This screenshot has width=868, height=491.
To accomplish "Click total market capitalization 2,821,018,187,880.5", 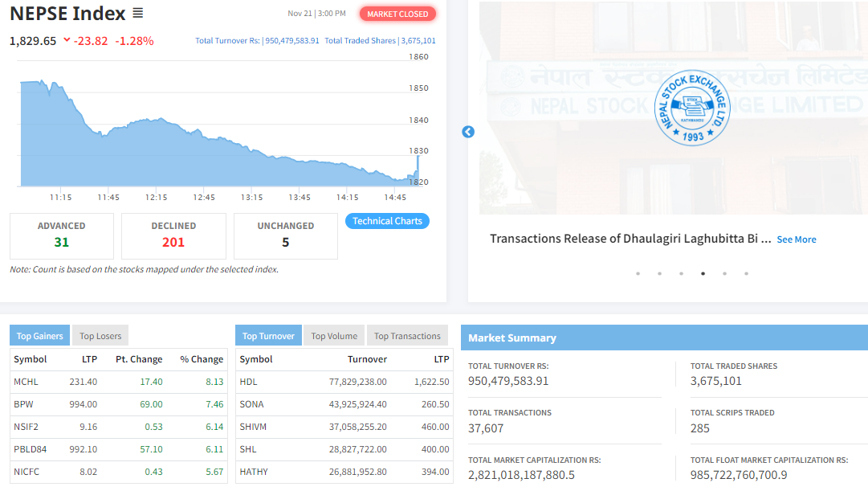I will coord(521,476).
